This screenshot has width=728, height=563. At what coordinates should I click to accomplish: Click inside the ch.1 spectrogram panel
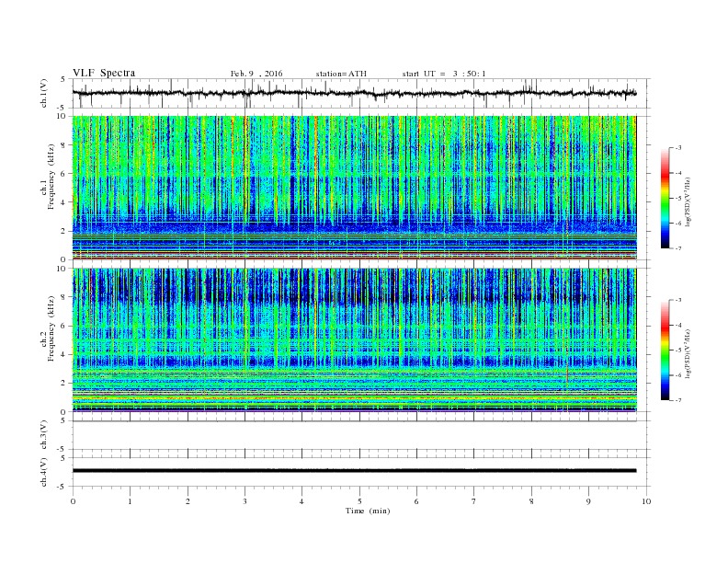[x=354, y=188]
